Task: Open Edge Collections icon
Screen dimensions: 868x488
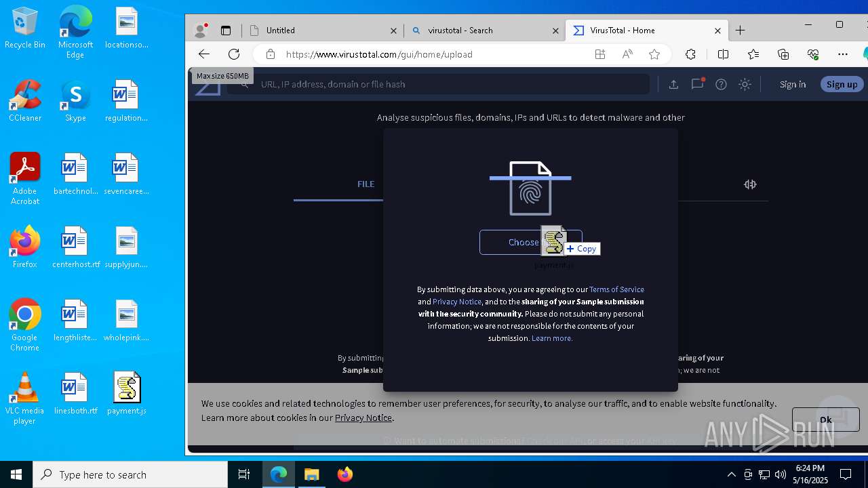Action: 783,54
